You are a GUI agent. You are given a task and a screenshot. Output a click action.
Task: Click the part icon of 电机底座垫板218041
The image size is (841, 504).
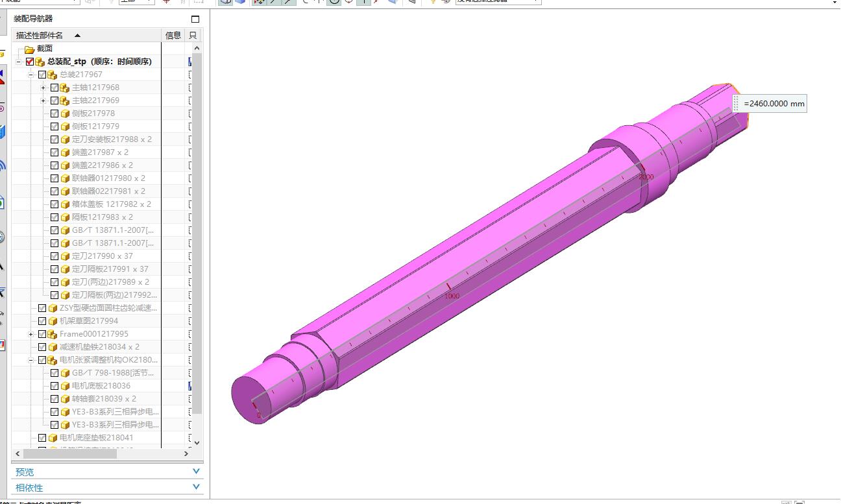tap(53, 438)
